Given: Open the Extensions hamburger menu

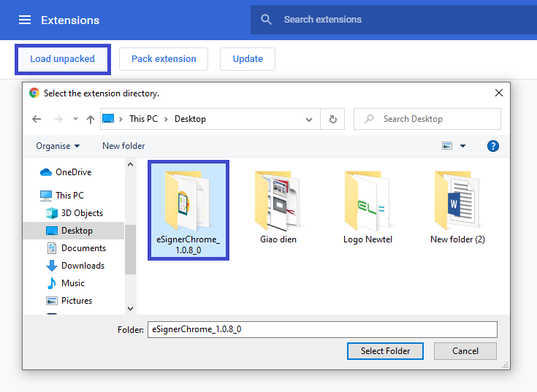Looking at the screenshot, I should click(x=25, y=20).
